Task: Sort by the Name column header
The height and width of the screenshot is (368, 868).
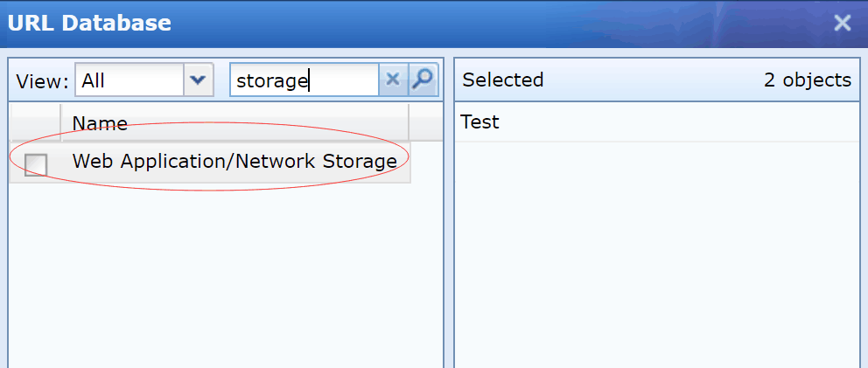Action: pyautogui.click(x=234, y=123)
